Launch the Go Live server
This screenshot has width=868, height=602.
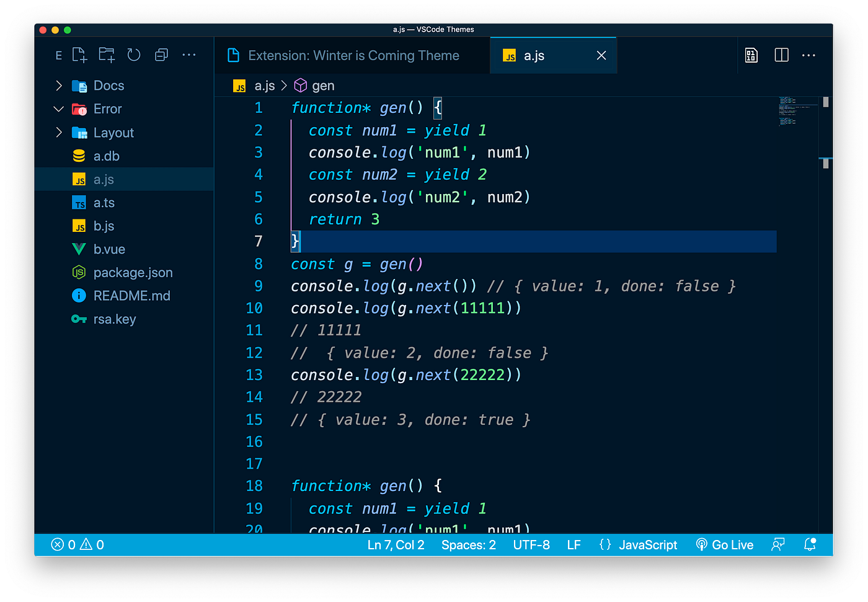724,544
